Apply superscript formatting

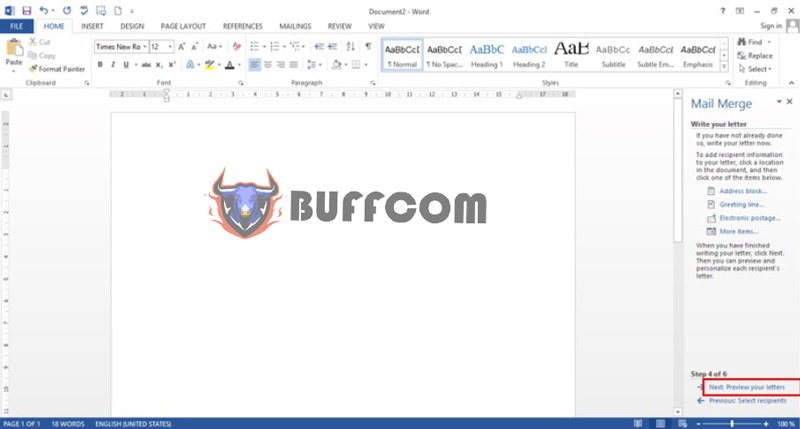(x=172, y=65)
